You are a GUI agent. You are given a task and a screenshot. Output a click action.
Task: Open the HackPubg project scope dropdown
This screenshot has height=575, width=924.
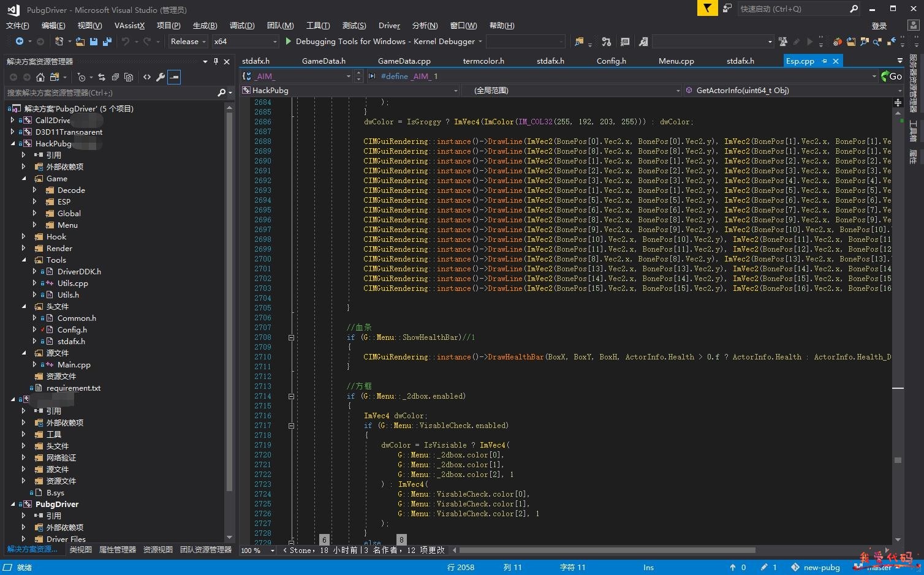[350, 90]
